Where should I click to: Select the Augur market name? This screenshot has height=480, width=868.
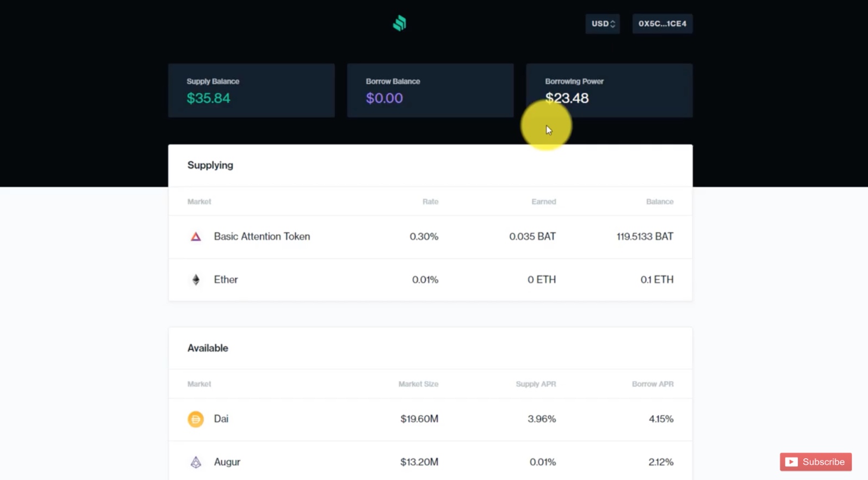227,462
